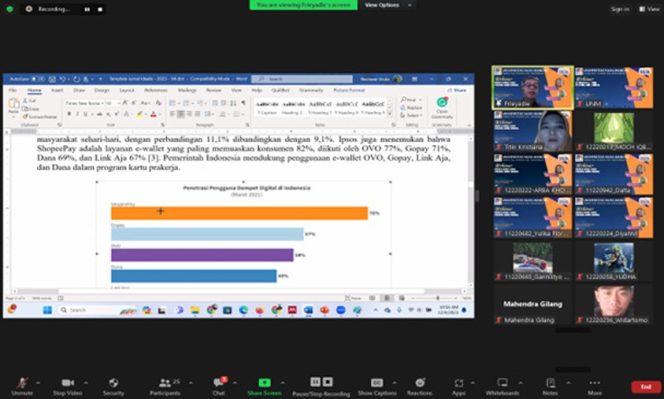
Task: Click the Share button in Word
Action: pyautogui.click(x=458, y=90)
